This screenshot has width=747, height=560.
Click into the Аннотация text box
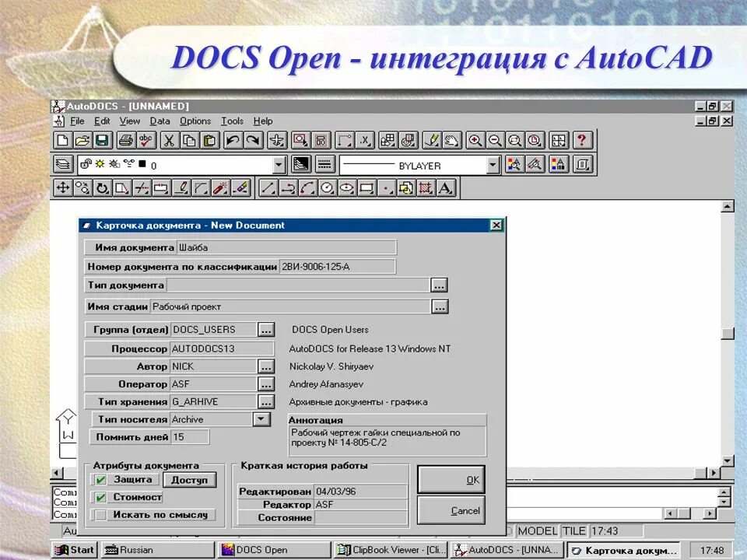[388, 442]
